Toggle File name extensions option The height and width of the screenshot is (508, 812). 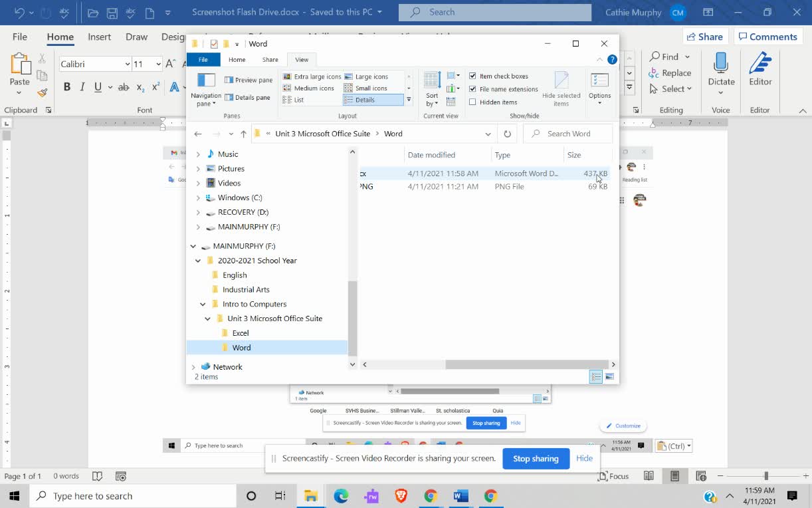[x=472, y=89]
